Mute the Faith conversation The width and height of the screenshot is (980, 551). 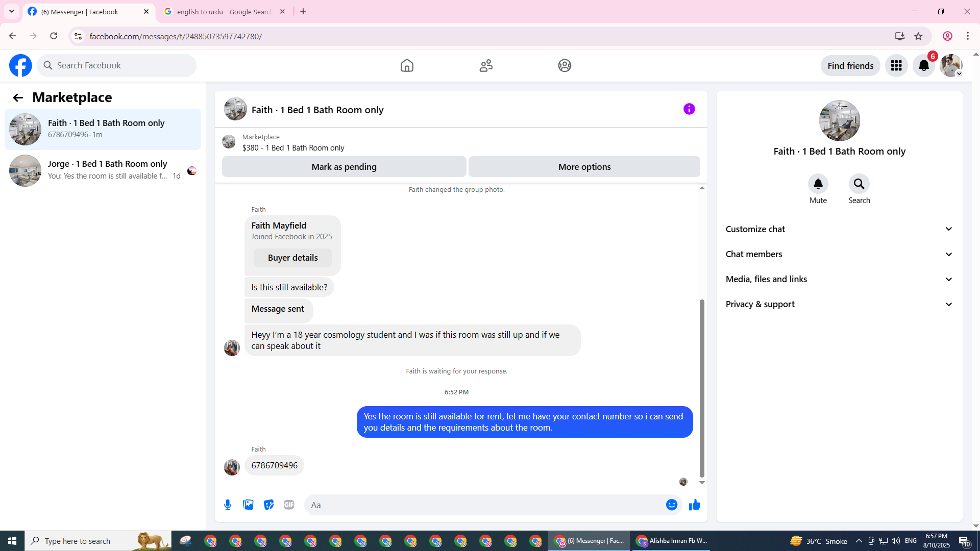pos(818,184)
